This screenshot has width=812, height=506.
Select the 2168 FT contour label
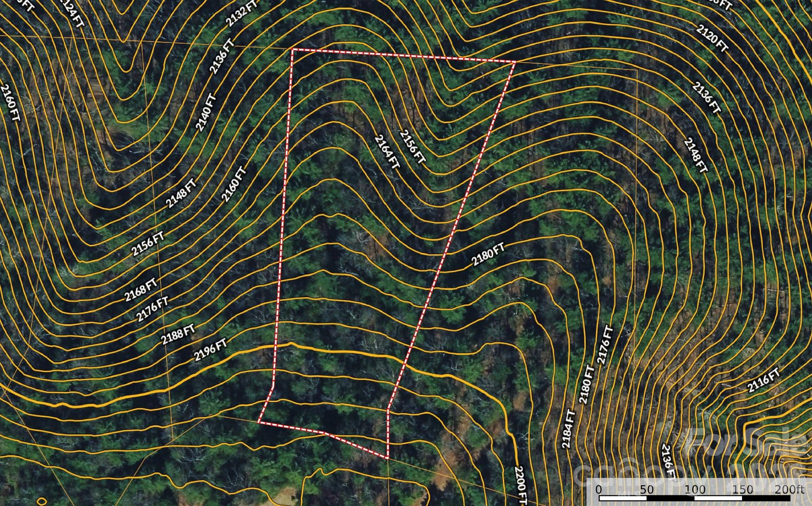[x=141, y=290]
